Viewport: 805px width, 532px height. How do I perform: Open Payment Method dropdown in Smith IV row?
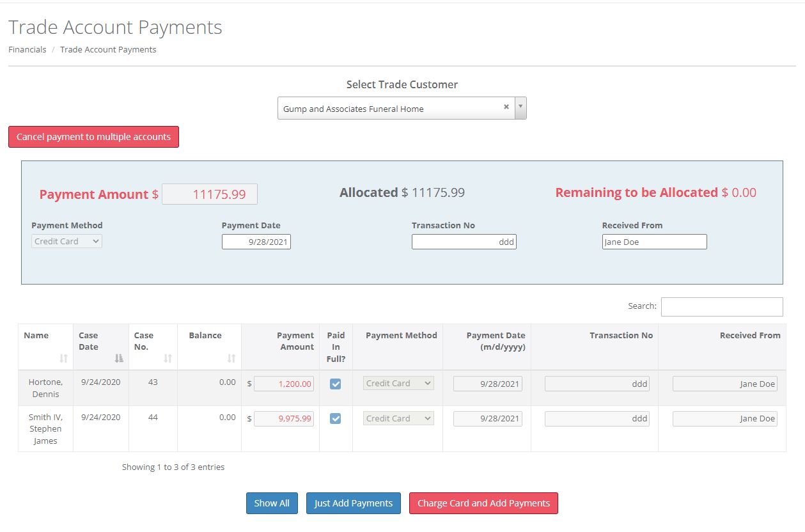coord(398,419)
